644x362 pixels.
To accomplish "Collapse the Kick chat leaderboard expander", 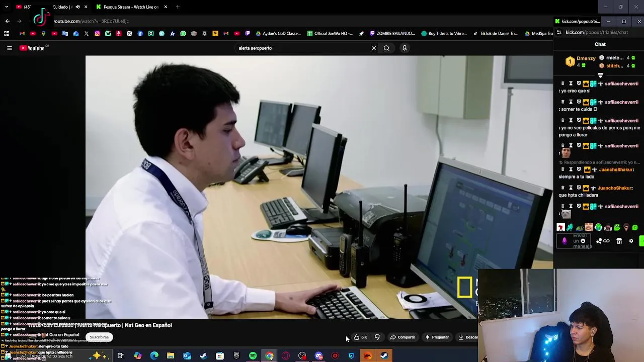I will (x=600, y=75).
